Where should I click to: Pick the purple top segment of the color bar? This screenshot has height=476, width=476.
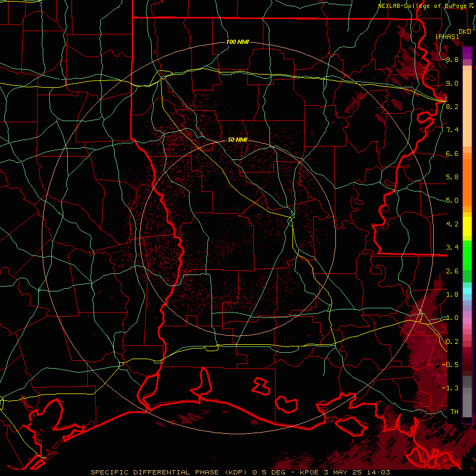coord(467,53)
